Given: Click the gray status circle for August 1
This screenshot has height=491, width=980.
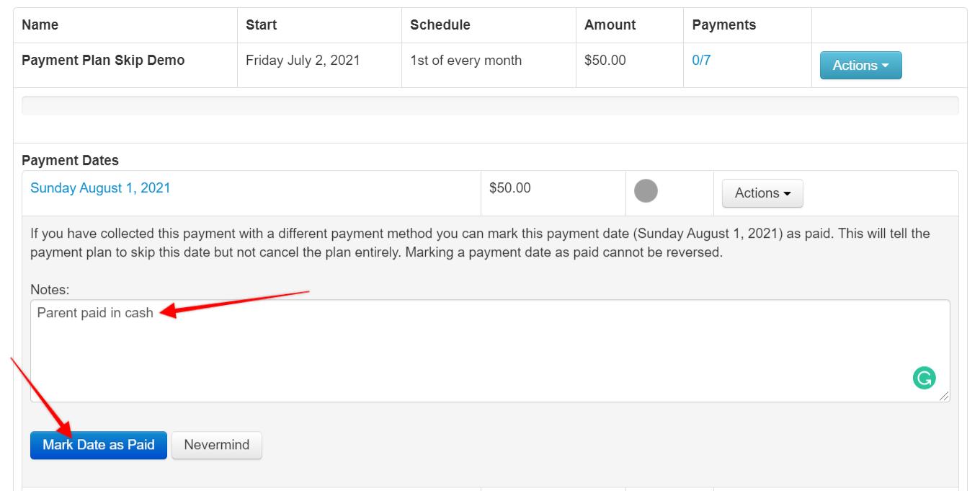Looking at the screenshot, I should [646, 191].
